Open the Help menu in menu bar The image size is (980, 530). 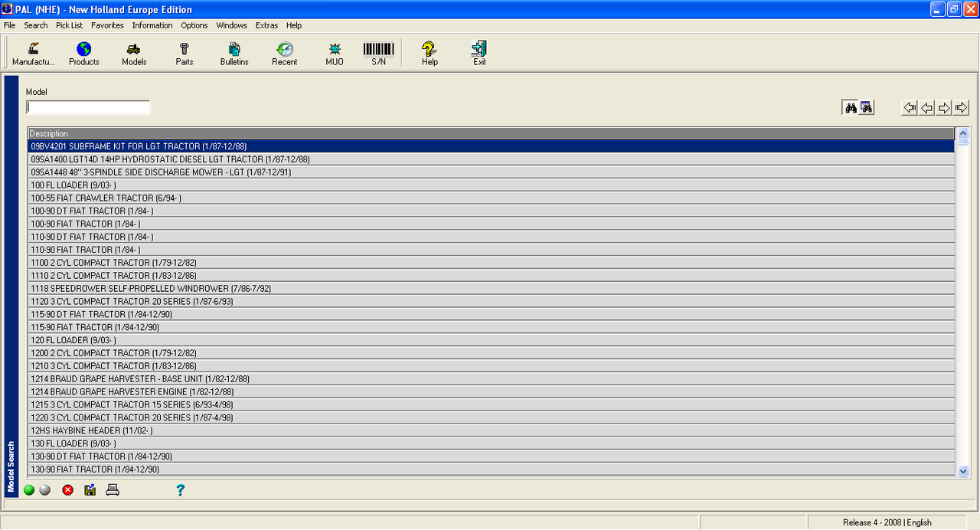[294, 25]
